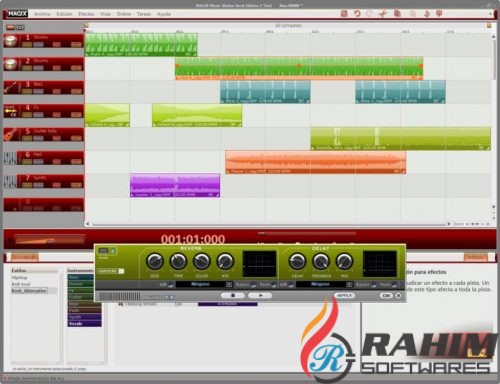The image size is (500, 384).
Task: Click the horizontal scrollbar under the arranger
Action: tap(269, 224)
